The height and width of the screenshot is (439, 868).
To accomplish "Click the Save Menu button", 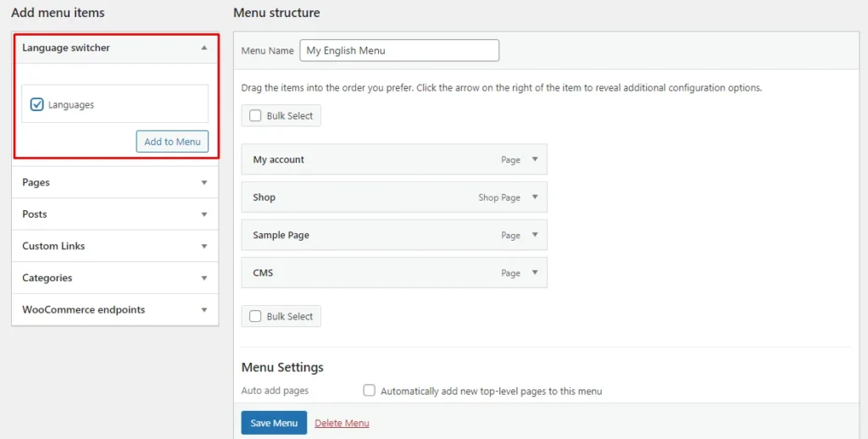I will point(274,423).
